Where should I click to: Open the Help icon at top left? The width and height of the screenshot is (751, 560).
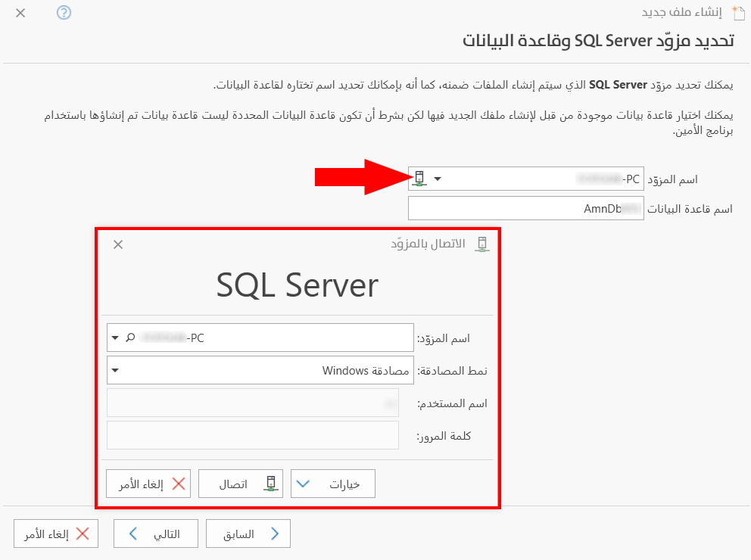64,13
